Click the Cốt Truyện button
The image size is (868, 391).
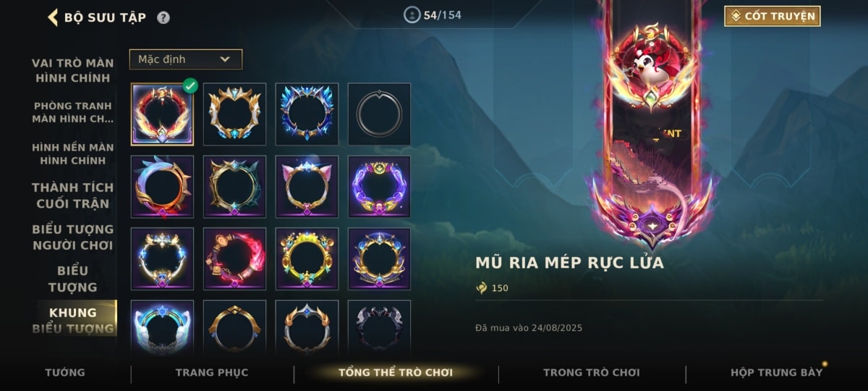(x=773, y=16)
